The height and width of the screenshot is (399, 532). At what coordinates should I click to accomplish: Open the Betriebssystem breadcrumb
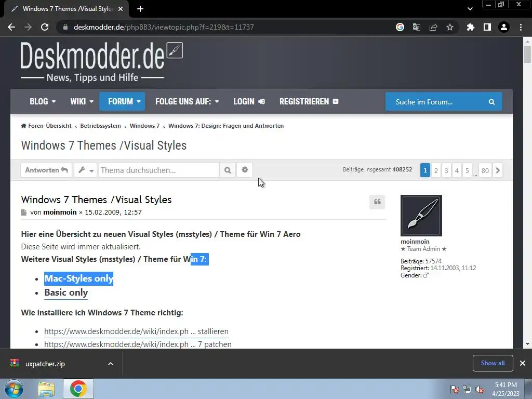point(100,126)
